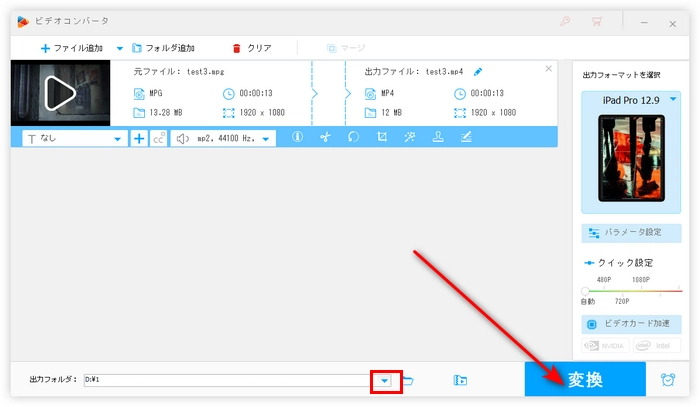Viewport: 700px width, 407px height.
Task: Click the quick setting resolution slider handle
Action: click(x=585, y=291)
